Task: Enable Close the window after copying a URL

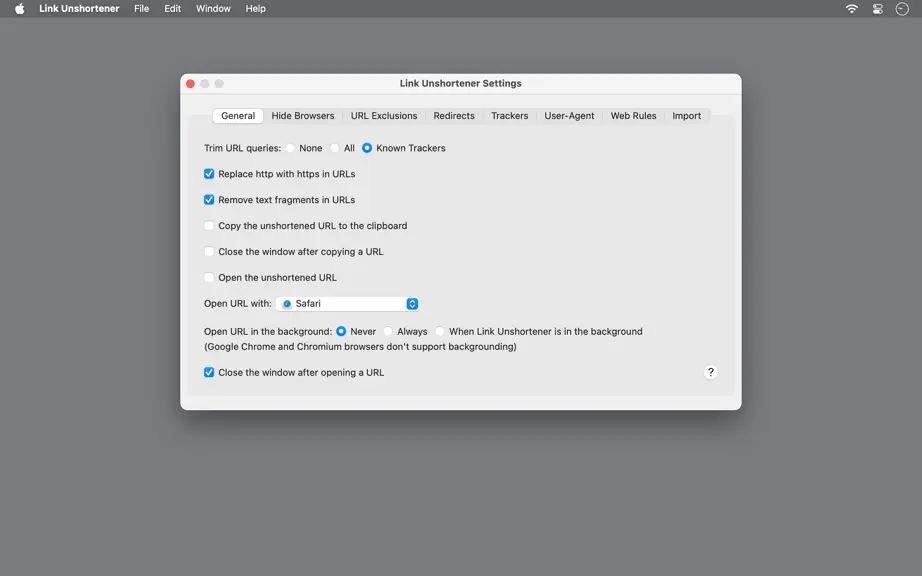Action: (209, 252)
